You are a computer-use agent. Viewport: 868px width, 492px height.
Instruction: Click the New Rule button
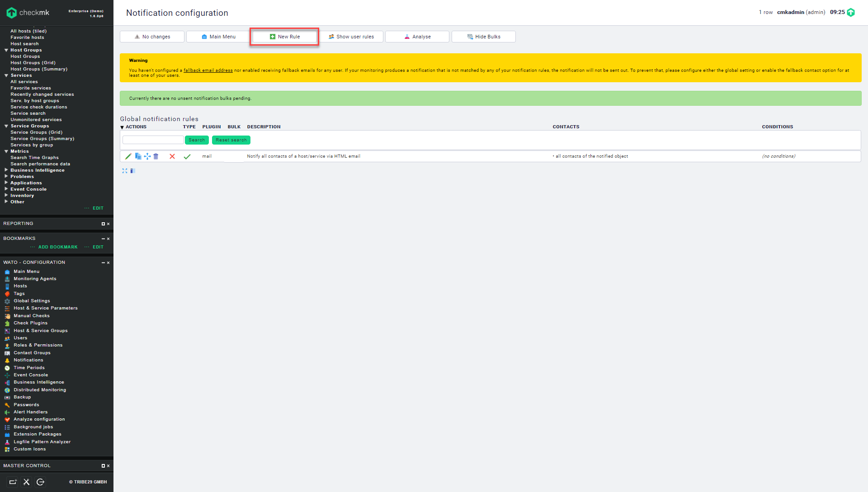(285, 37)
